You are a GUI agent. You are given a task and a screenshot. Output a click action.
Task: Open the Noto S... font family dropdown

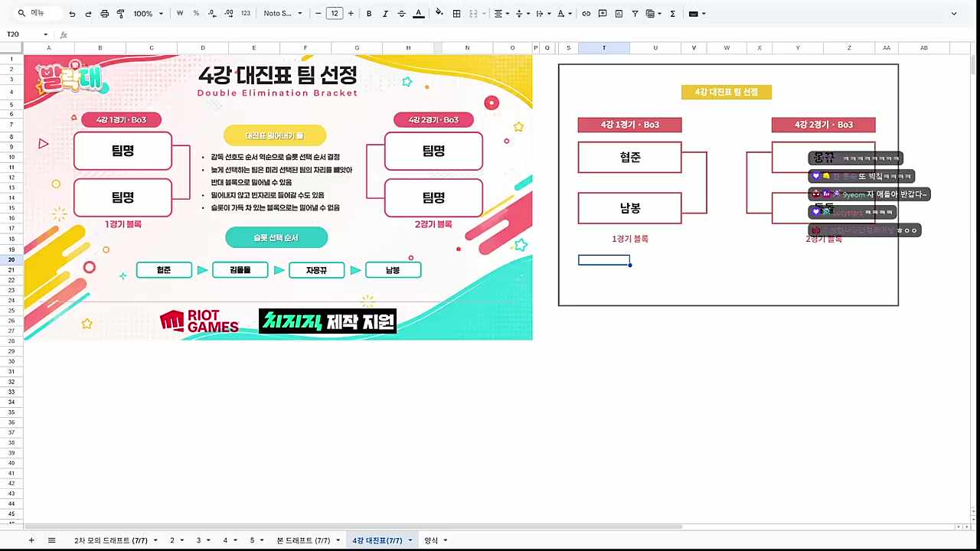pyautogui.click(x=282, y=14)
